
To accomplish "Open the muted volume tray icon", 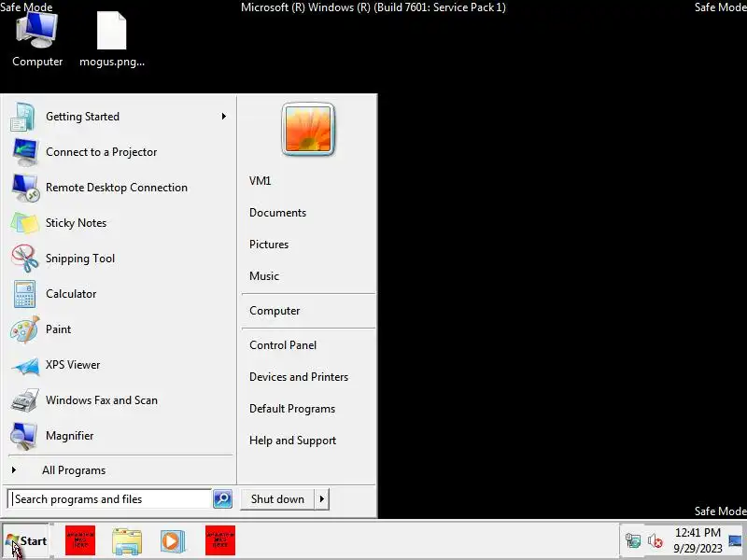I will pos(655,541).
